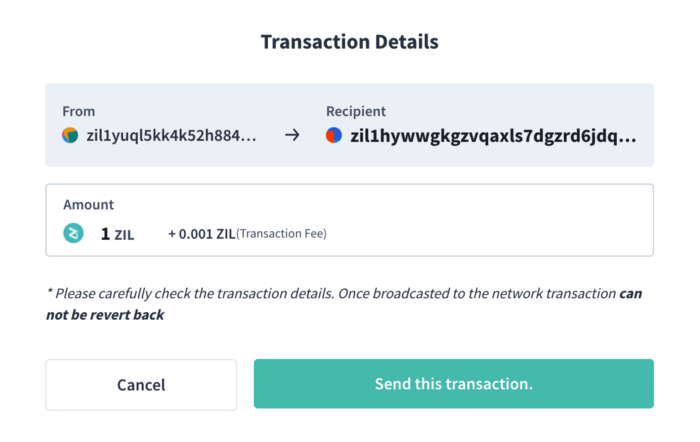
Task: Cancel the transaction
Action: [141, 385]
